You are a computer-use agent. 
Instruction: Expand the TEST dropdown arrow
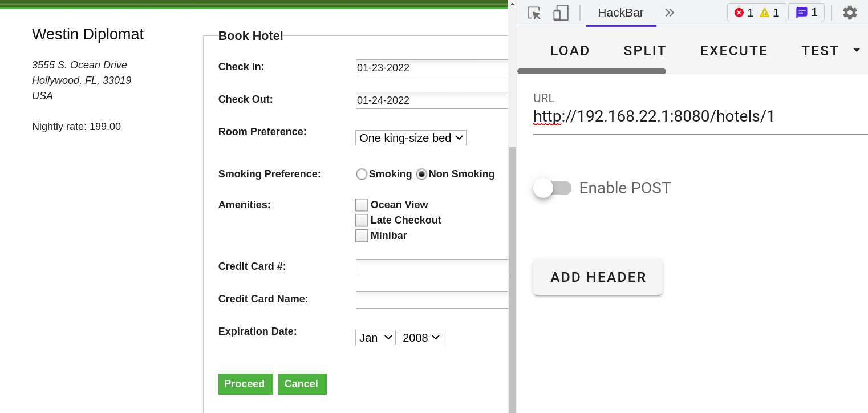pos(857,50)
